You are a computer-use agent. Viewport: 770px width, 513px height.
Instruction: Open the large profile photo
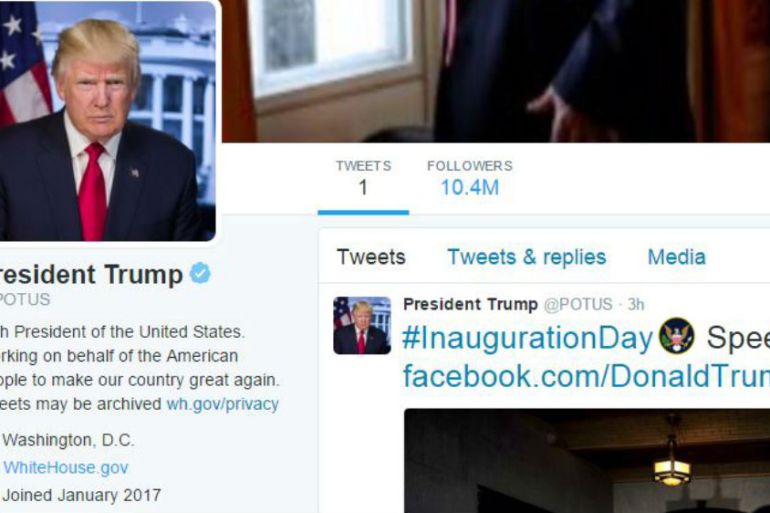pyautogui.click(x=108, y=121)
